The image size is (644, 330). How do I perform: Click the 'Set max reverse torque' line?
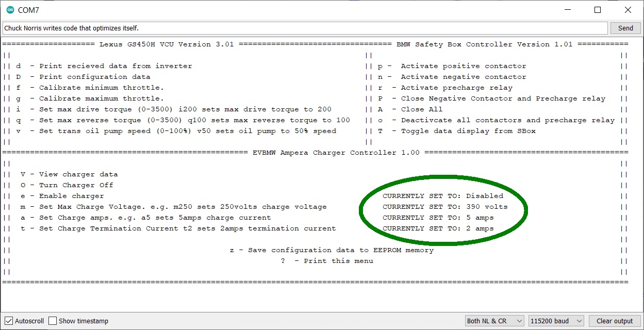183,120
